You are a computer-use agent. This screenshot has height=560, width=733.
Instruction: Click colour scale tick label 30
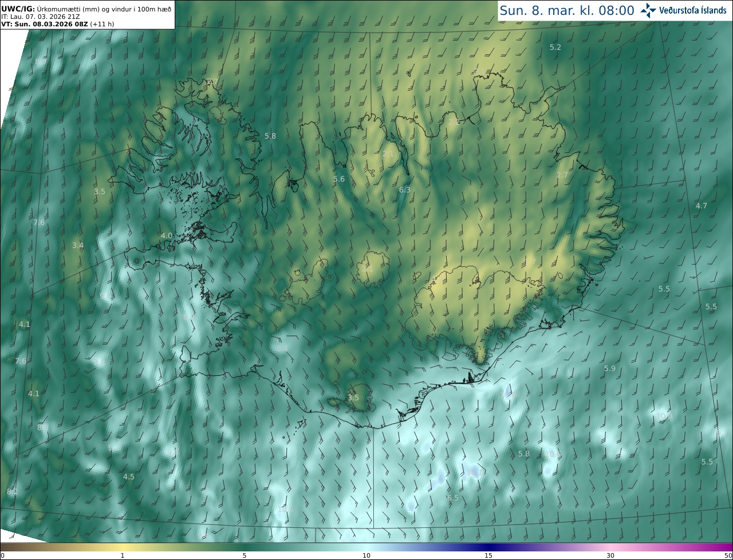(610, 555)
